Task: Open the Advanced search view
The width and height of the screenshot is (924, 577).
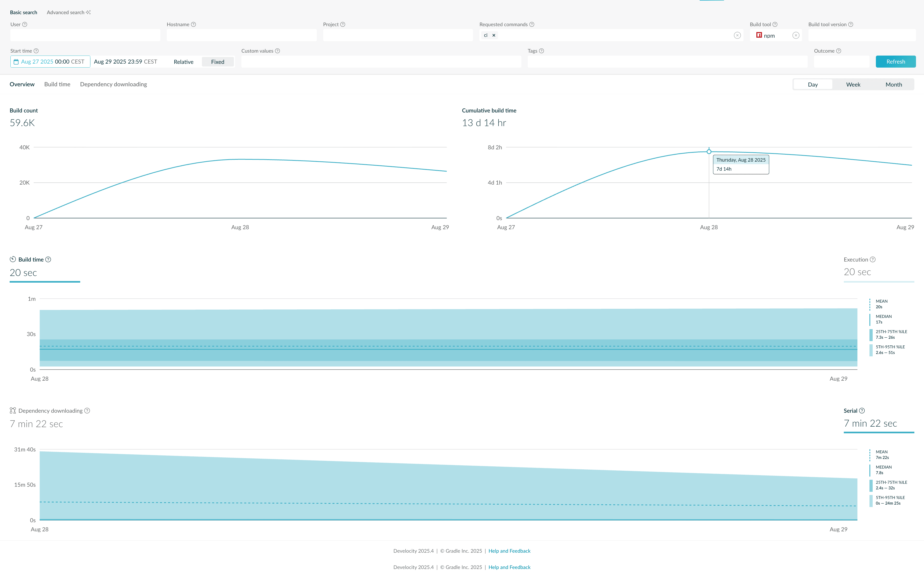Action: 66,12
